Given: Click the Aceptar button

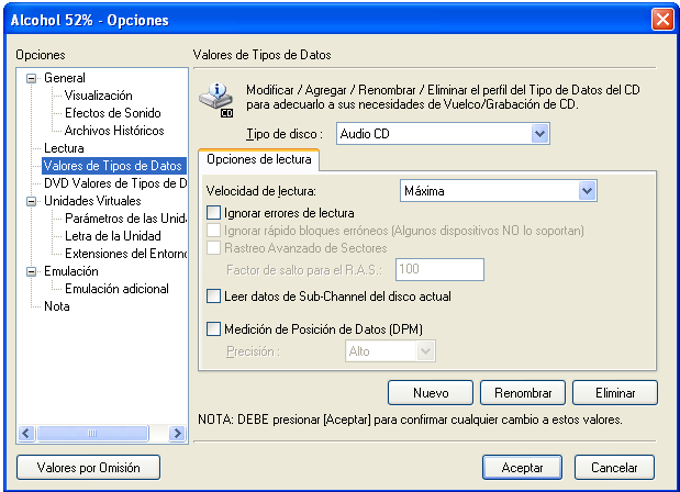Looking at the screenshot, I should pyautogui.click(x=522, y=467).
